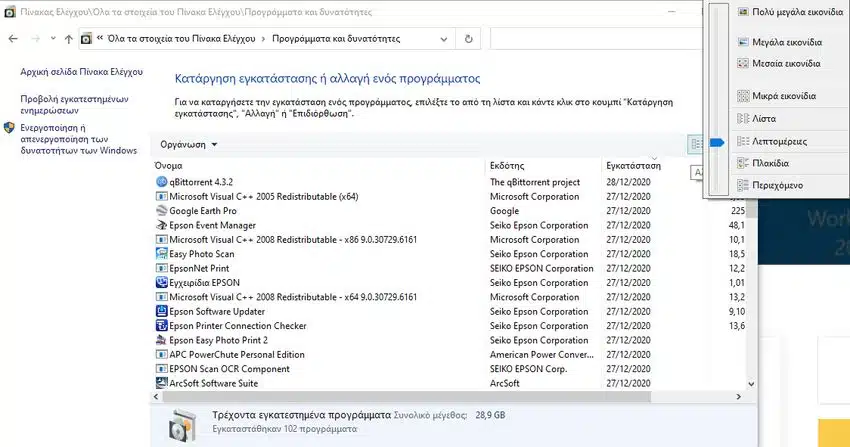850x447 pixels.
Task: Select the APC PowerChute Personal Edition entry
Action: pyautogui.click(x=237, y=354)
